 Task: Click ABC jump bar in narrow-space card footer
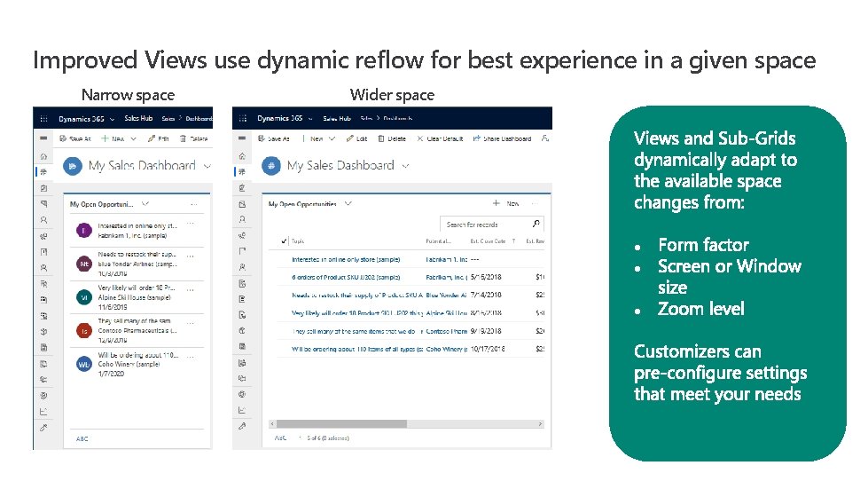pos(82,438)
